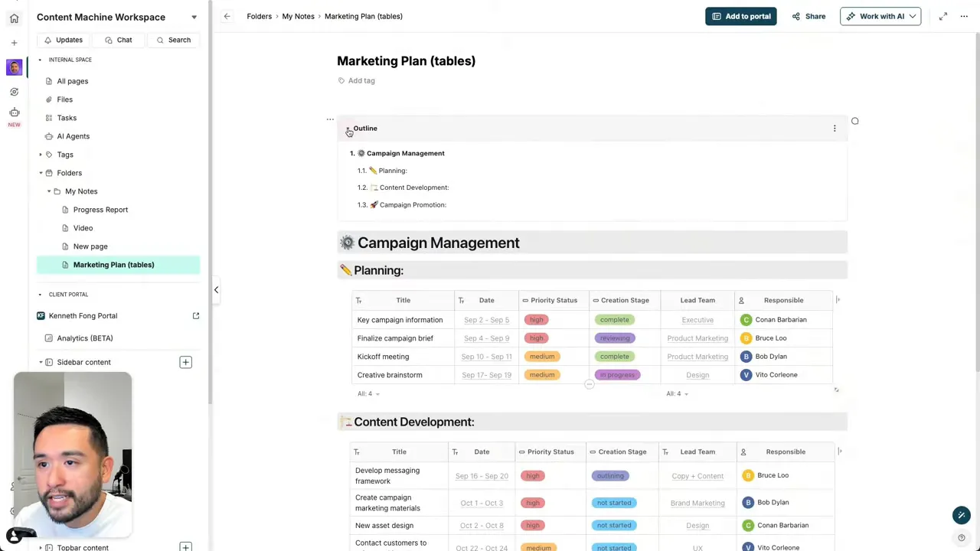
Task: Open the expand fullscreen arrows icon top right
Action: (943, 16)
